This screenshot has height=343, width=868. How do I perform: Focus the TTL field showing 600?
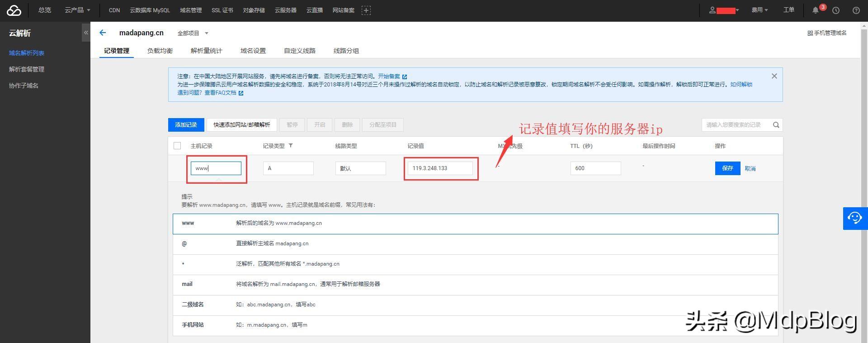pos(596,168)
